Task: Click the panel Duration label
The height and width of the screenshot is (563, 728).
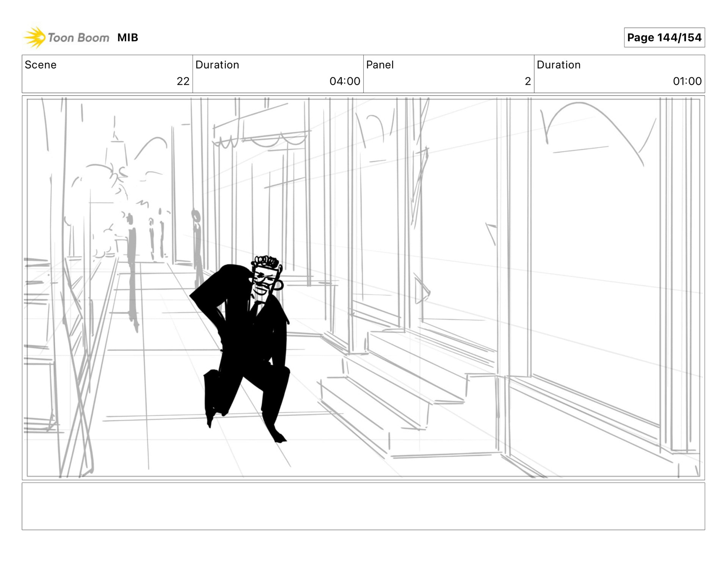Action: pyautogui.click(x=559, y=65)
